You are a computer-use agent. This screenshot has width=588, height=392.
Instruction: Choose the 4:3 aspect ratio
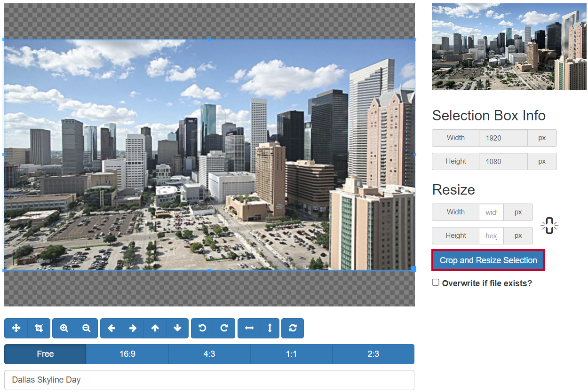pos(209,354)
